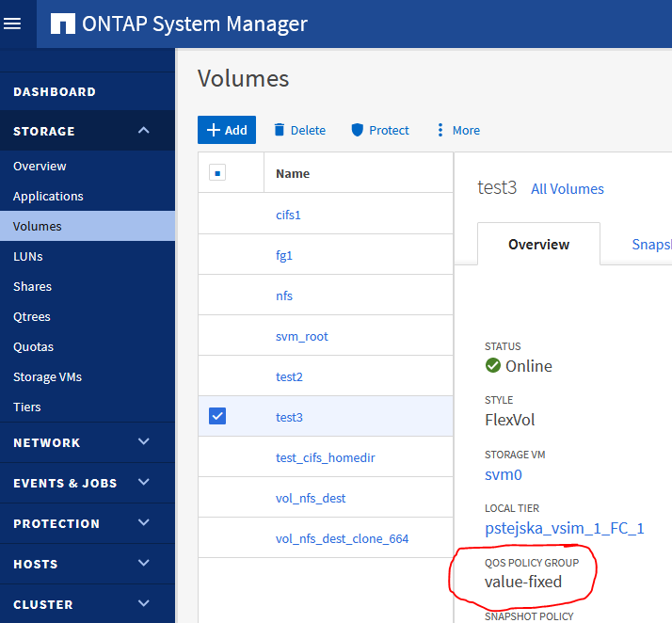Click the NetApp logo icon
Viewport: 672px width, 623px height.
[x=62, y=24]
